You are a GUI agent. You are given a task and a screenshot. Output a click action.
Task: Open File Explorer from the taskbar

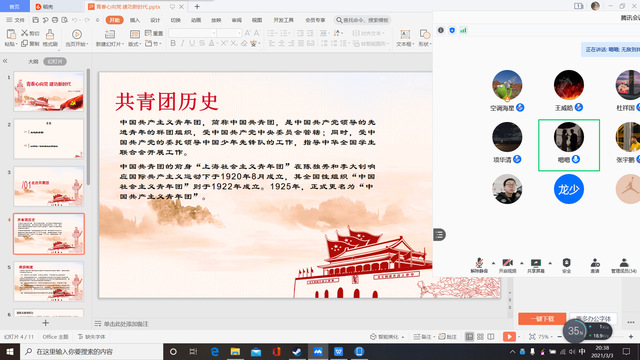[x=235, y=351]
